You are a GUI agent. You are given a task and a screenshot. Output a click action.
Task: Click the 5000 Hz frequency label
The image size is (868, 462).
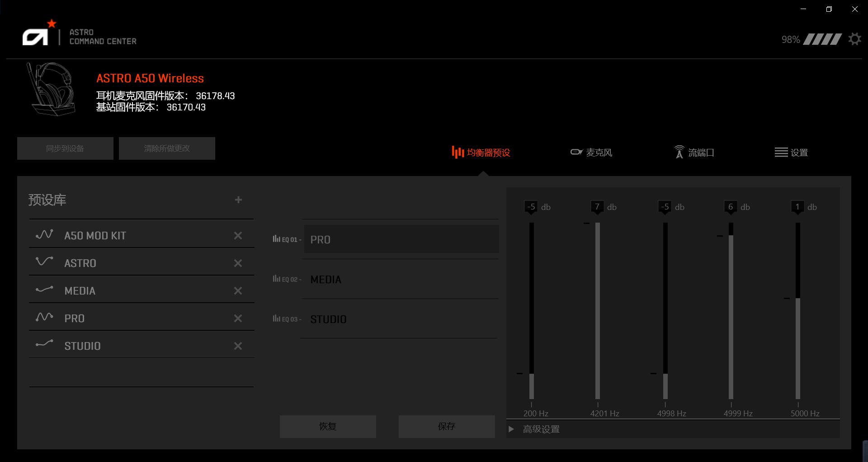(x=805, y=413)
